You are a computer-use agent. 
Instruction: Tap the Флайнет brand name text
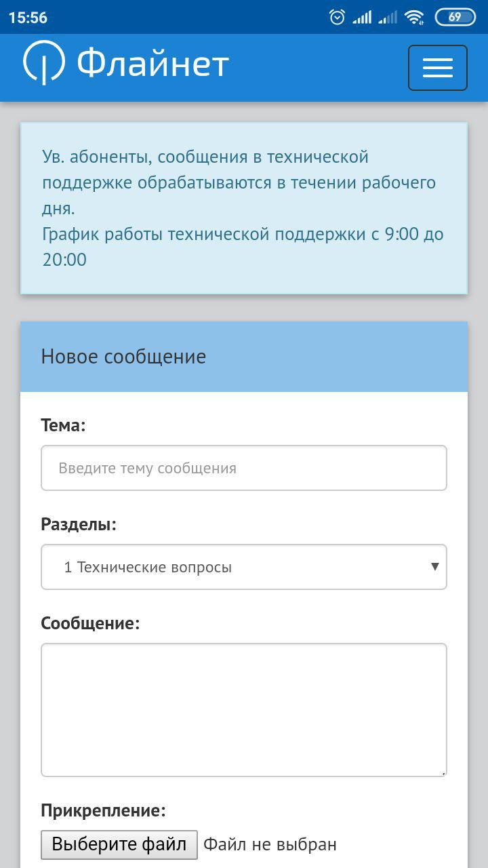click(x=152, y=64)
